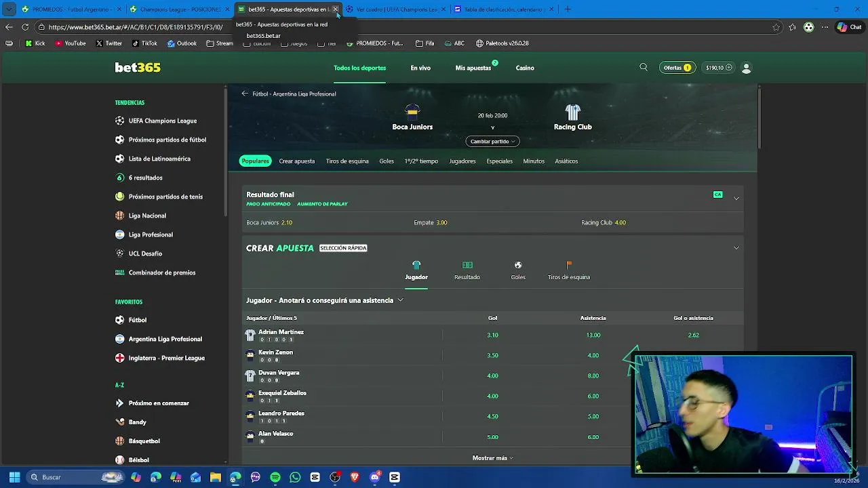Click the Básquetbol sidebar icon
Image resolution: width=868 pixels, height=488 pixels.
click(120, 441)
